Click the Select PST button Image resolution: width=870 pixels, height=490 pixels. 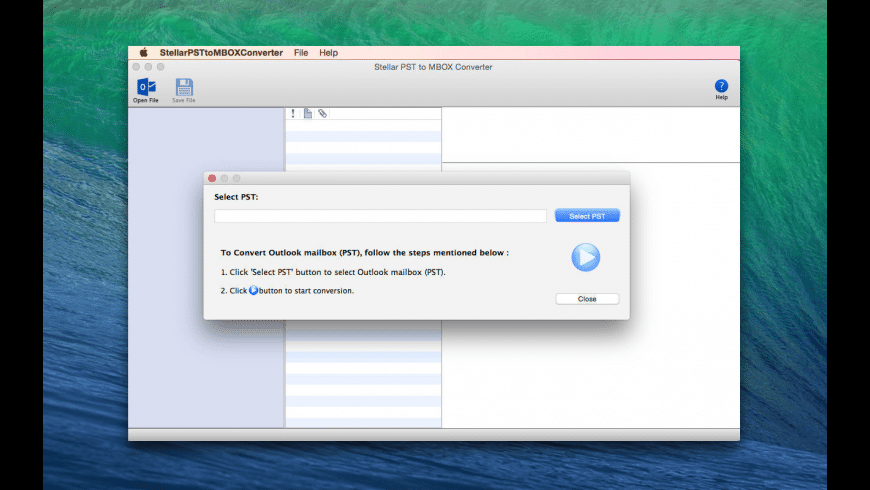(587, 216)
